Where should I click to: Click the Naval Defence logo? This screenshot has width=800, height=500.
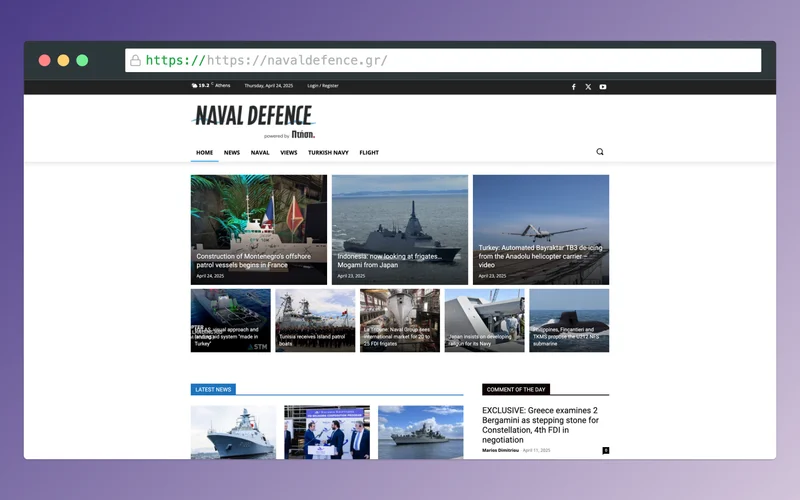point(254,120)
